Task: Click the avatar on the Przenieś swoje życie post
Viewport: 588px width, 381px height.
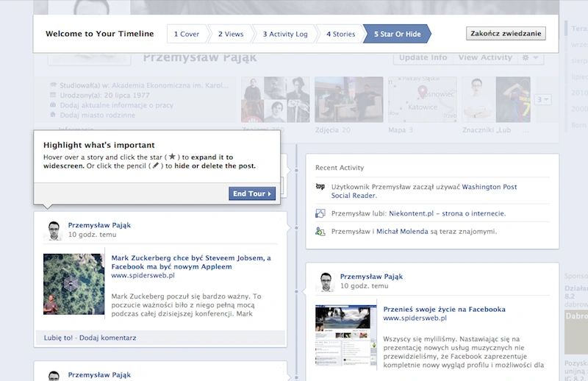Action: (325, 282)
